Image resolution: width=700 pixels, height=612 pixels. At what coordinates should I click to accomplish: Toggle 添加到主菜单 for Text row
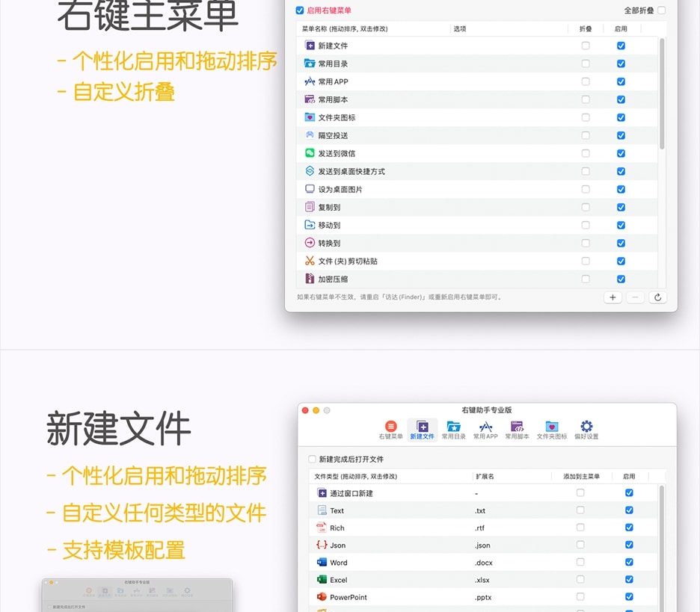point(580,510)
